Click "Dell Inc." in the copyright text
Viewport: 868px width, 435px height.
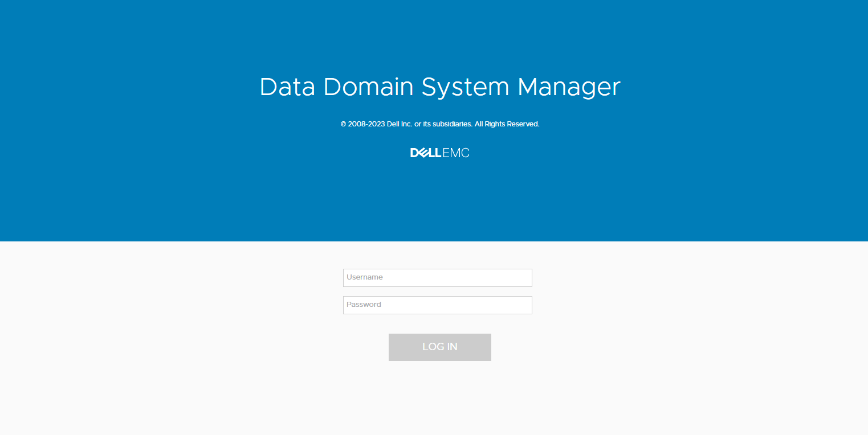pyautogui.click(x=399, y=124)
